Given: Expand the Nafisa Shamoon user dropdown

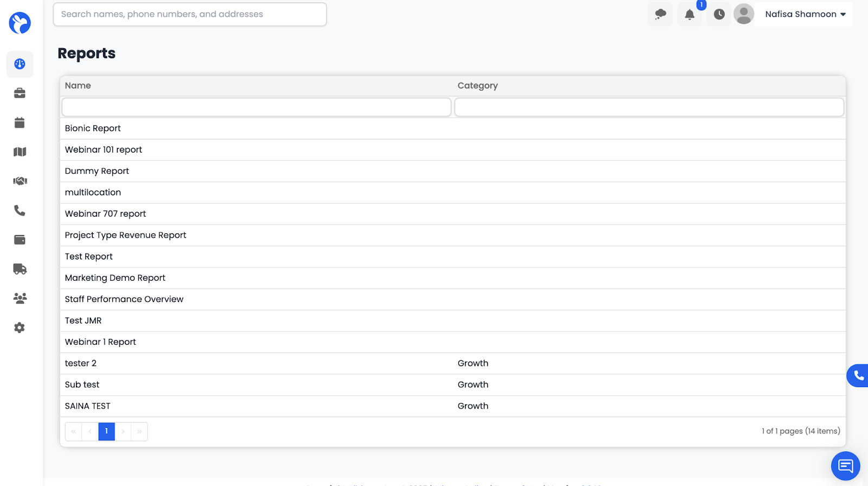Looking at the screenshot, I should (x=805, y=15).
